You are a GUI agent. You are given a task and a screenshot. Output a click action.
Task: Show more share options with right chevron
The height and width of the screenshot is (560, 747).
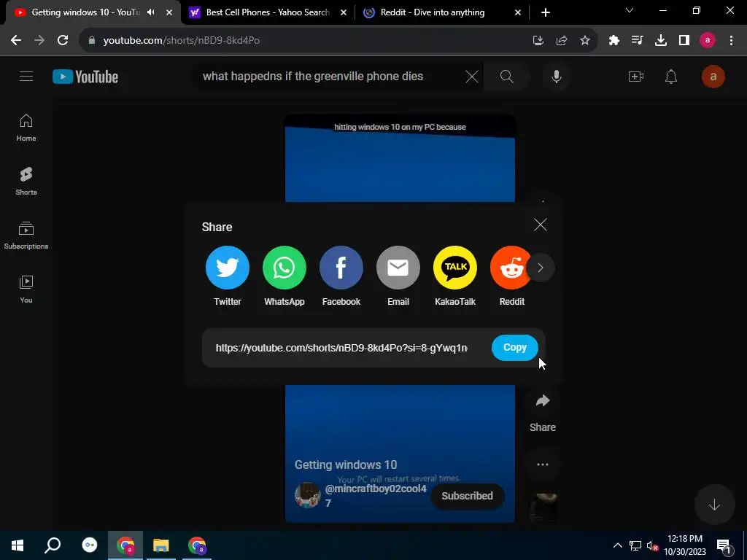tap(541, 268)
